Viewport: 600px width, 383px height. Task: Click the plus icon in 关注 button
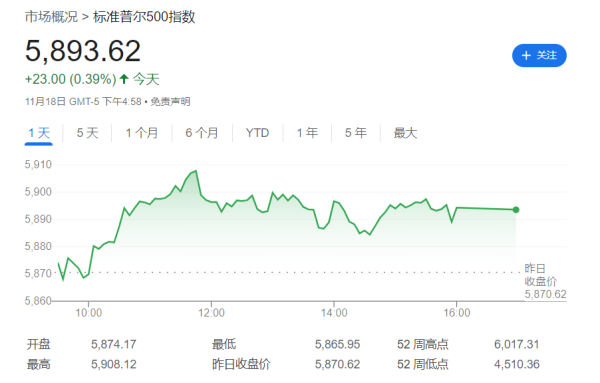pos(526,55)
